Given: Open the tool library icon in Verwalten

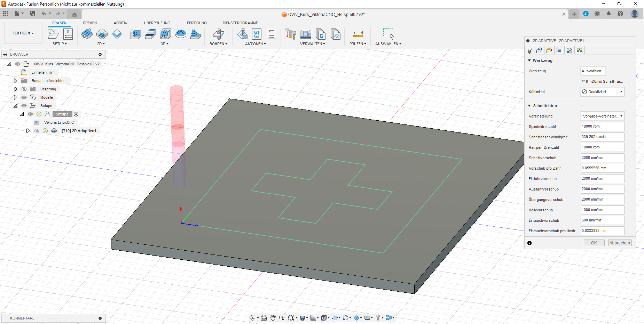Looking at the screenshot, I should 290,34.
